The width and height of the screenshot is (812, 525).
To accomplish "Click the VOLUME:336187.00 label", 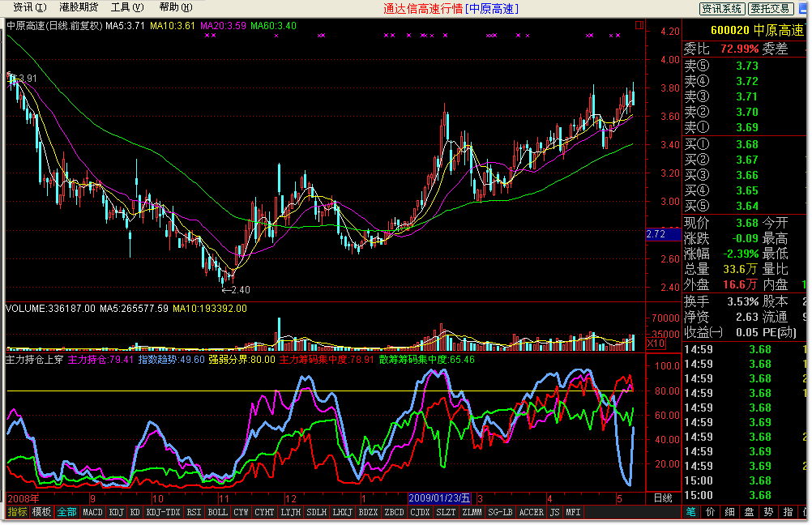I will click(x=51, y=309).
